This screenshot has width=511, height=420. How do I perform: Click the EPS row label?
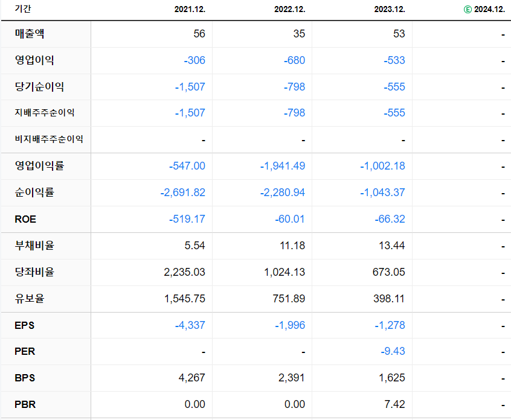point(24,325)
